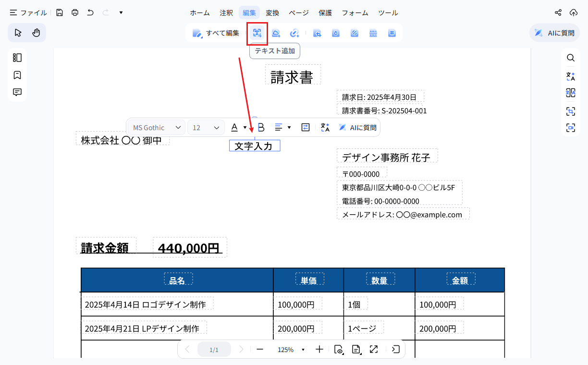The width and height of the screenshot is (588, 365).
Task: Open the font size 12 dropdown
Action: [206, 127]
